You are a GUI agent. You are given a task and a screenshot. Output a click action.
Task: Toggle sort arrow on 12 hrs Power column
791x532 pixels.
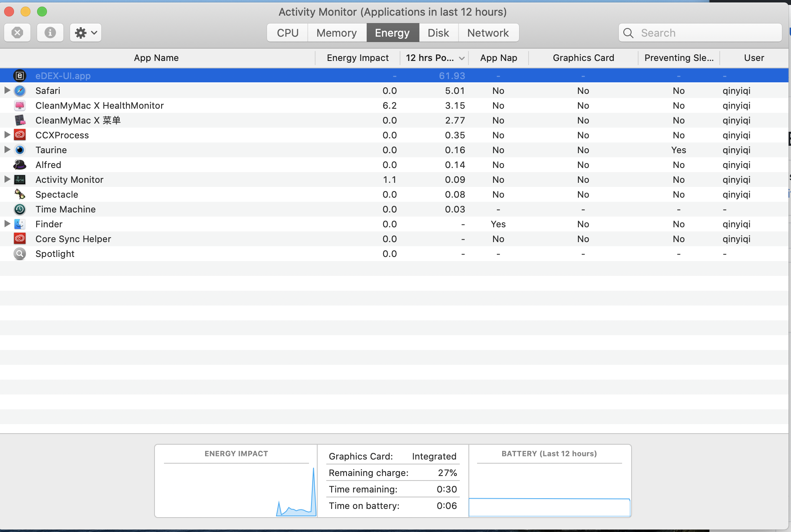click(462, 58)
